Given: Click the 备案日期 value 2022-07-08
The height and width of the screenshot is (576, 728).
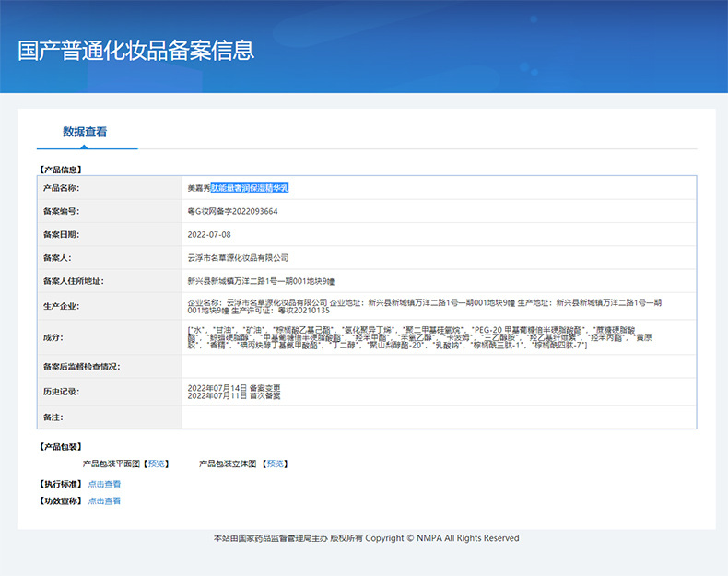Looking at the screenshot, I should (x=209, y=234).
